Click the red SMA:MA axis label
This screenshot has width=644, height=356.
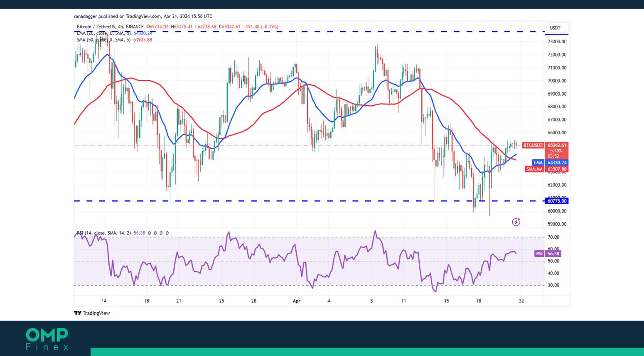pos(534,169)
